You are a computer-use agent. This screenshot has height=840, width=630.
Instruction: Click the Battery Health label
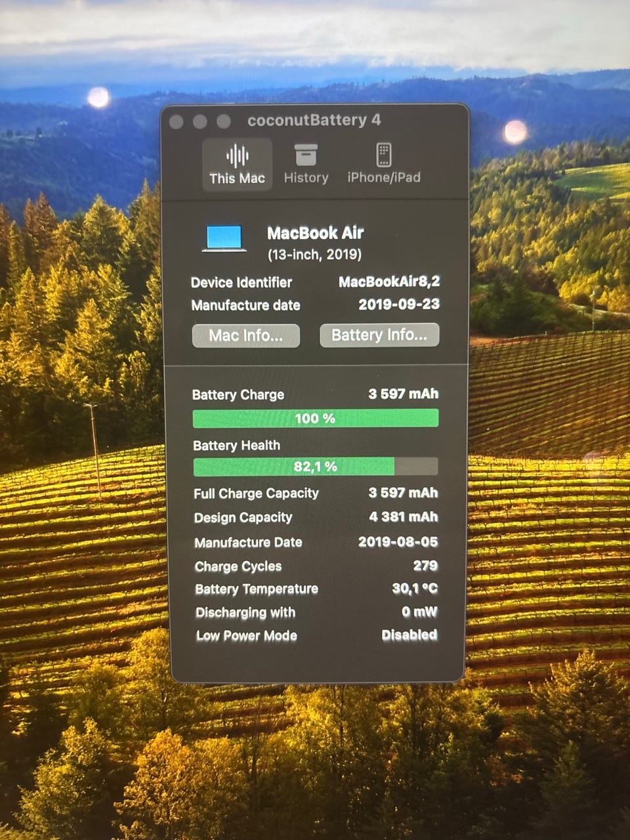[x=236, y=446]
